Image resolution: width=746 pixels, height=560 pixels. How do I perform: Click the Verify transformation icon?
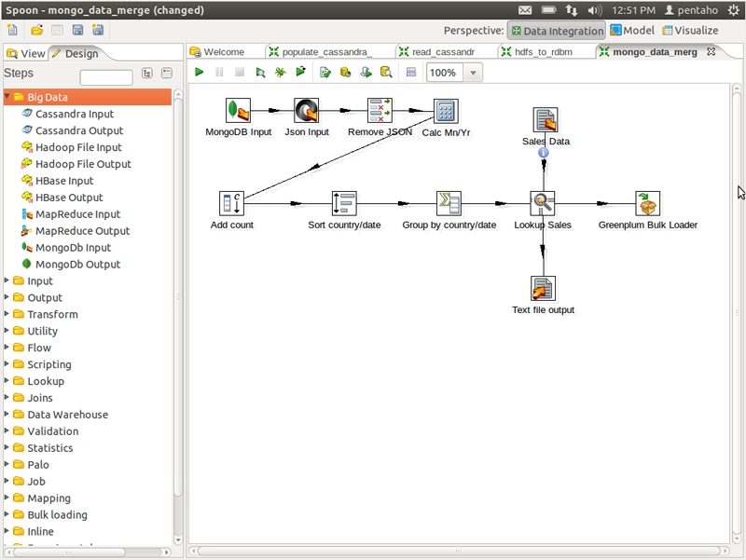(x=325, y=73)
